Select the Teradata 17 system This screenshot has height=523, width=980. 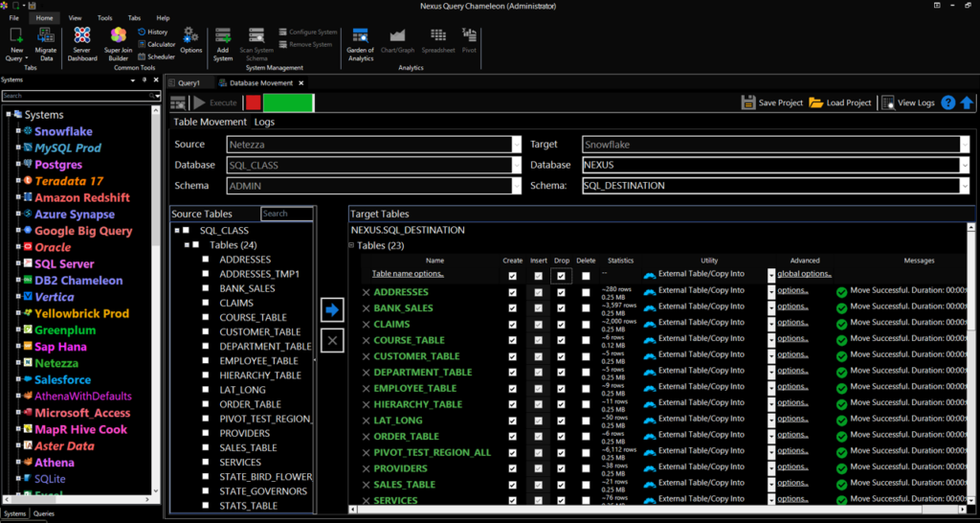point(69,181)
